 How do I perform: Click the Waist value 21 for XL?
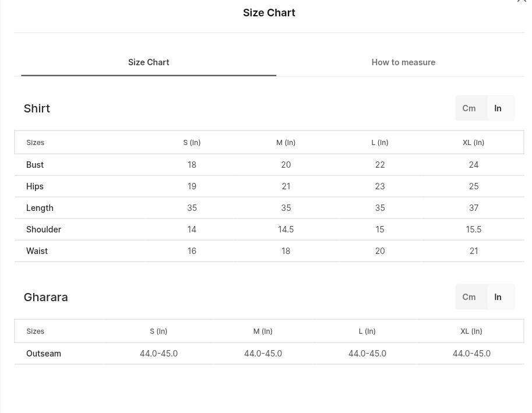pos(474,251)
